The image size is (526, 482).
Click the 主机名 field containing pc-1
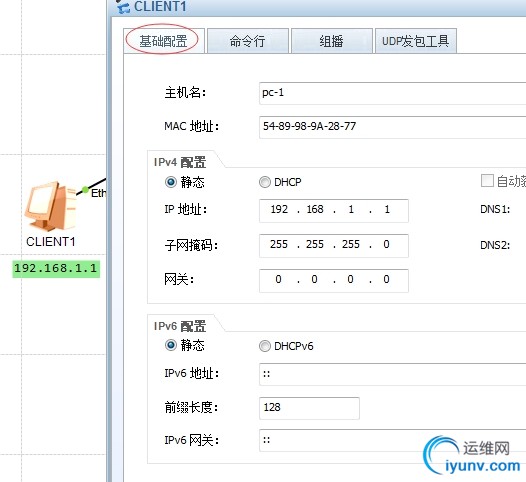click(392, 93)
